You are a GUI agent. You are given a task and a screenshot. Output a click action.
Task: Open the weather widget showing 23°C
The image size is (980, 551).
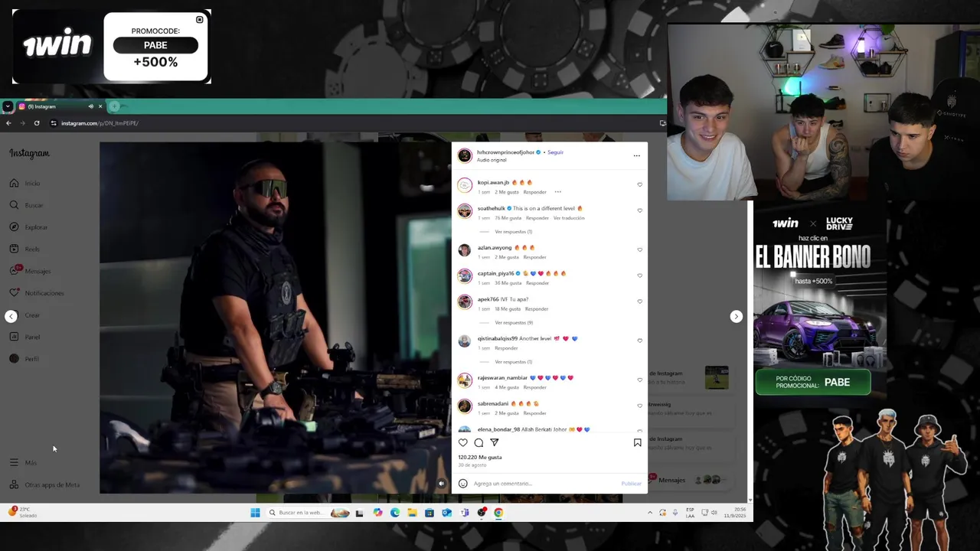pyautogui.click(x=23, y=512)
